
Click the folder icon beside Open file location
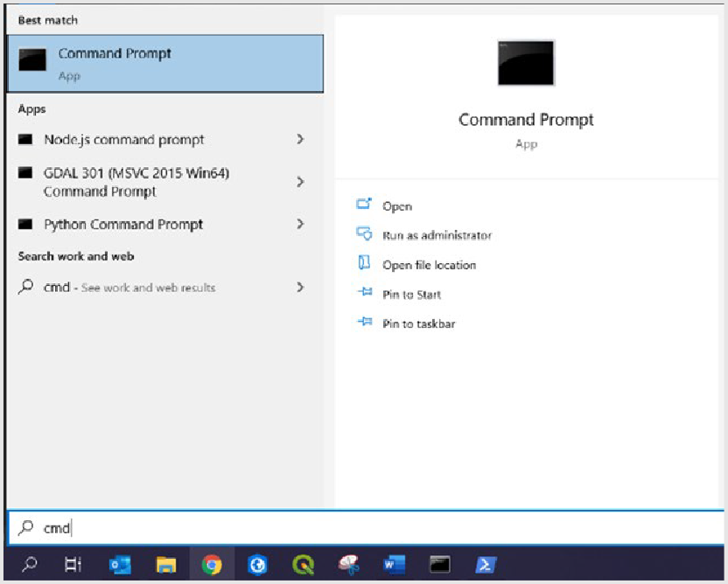point(365,264)
